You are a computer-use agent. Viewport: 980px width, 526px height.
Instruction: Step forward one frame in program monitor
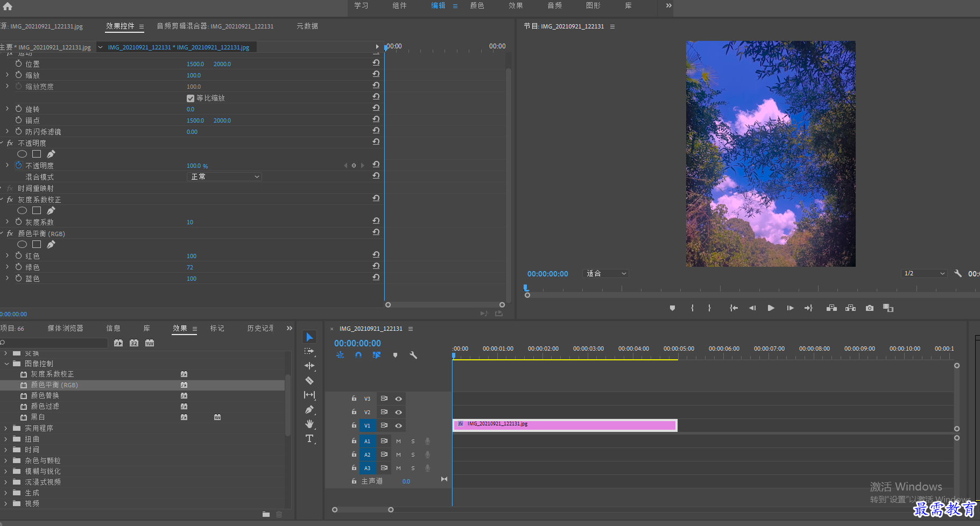coord(790,308)
